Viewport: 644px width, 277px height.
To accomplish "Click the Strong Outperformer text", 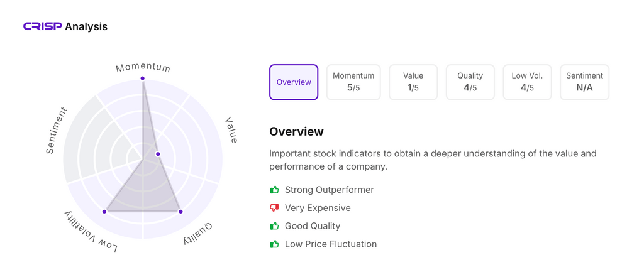I will [329, 190].
